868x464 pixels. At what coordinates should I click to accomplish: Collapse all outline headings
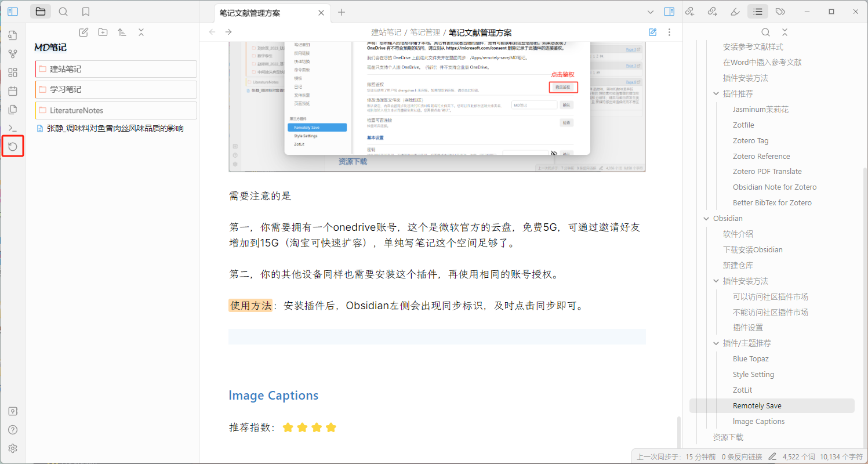(785, 32)
